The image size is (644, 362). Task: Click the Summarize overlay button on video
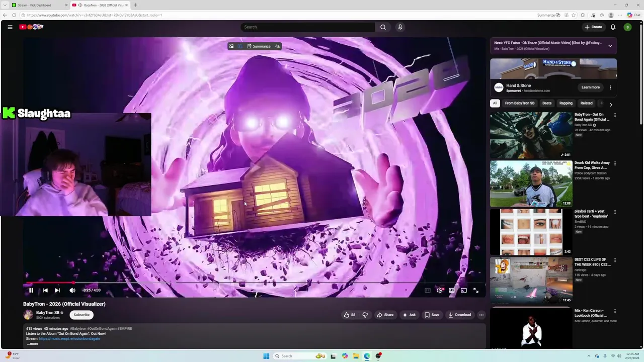(259, 46)
